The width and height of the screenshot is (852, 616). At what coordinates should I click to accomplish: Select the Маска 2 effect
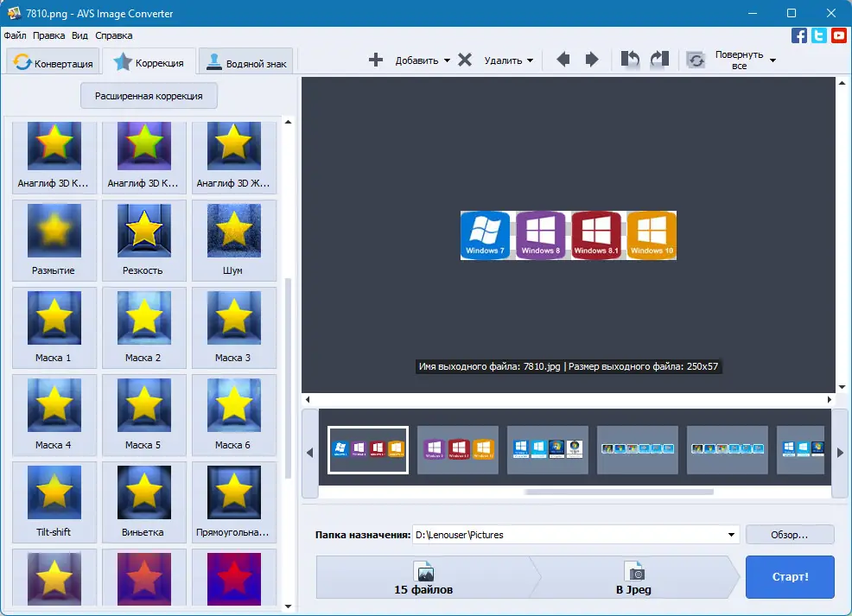tap(144, 327)
